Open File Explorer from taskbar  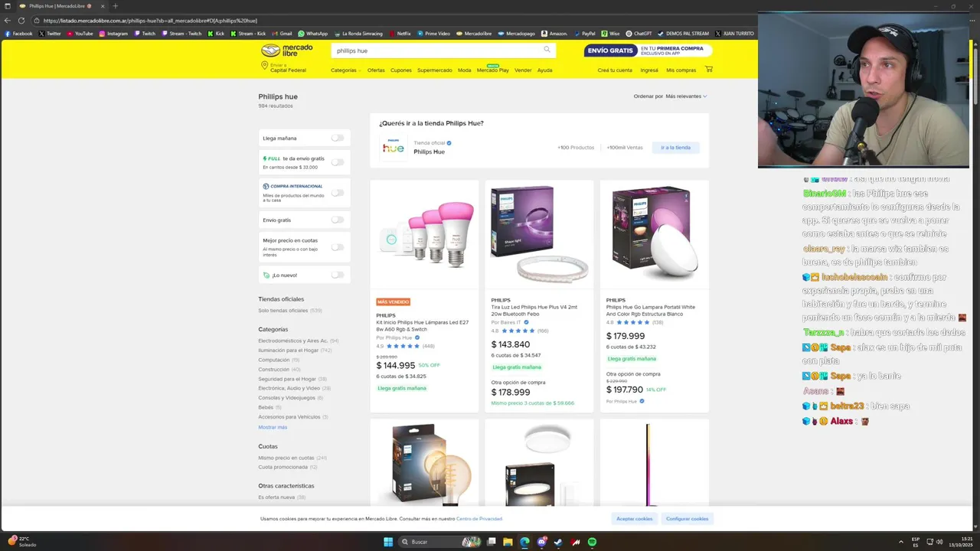[508, 542]
